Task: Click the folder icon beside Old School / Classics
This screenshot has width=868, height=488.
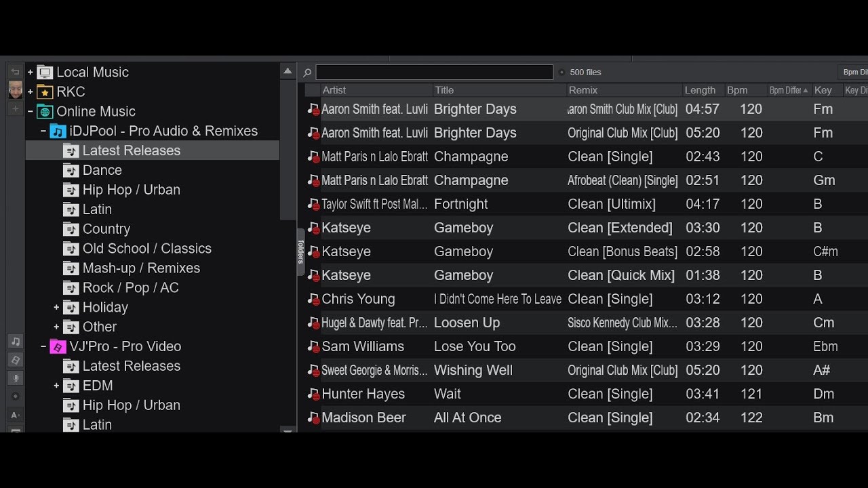Action: coord(71,249)
